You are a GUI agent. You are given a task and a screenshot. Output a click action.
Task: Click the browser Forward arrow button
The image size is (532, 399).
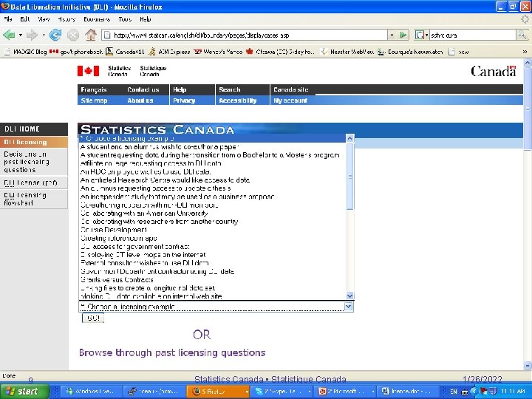(32, 35)
